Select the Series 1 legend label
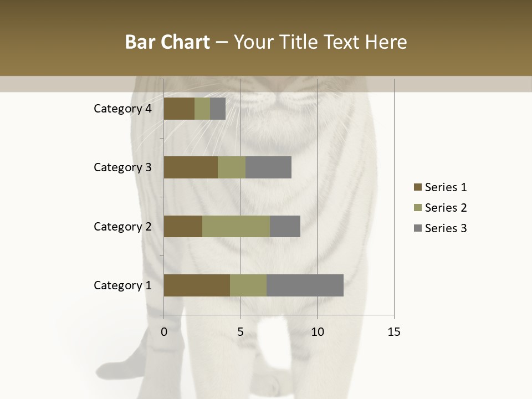Viewport: 532px width, 399px height. (x=446, y=187)
